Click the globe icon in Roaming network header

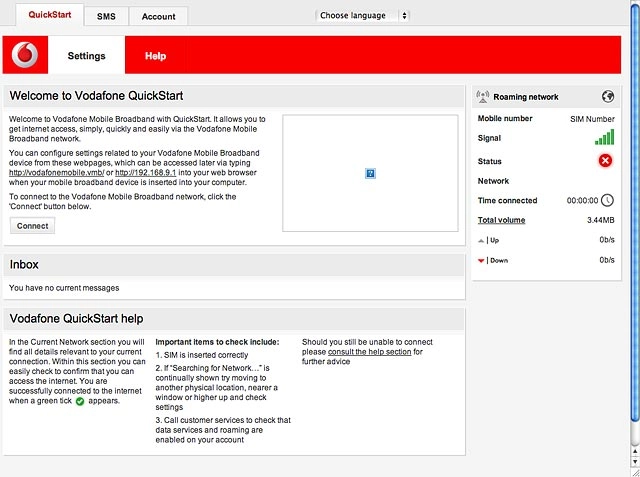click(608, 97)
